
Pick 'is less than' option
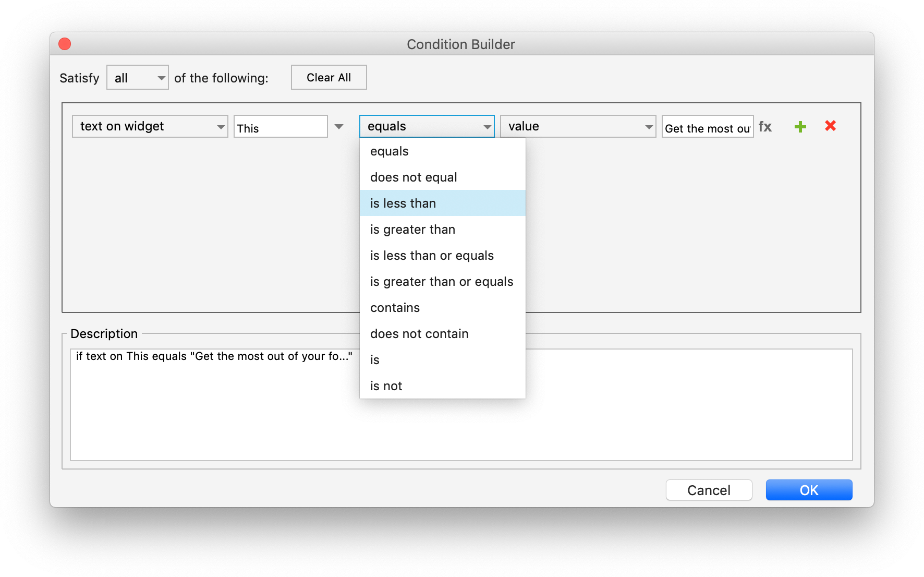tap(443, 203)
